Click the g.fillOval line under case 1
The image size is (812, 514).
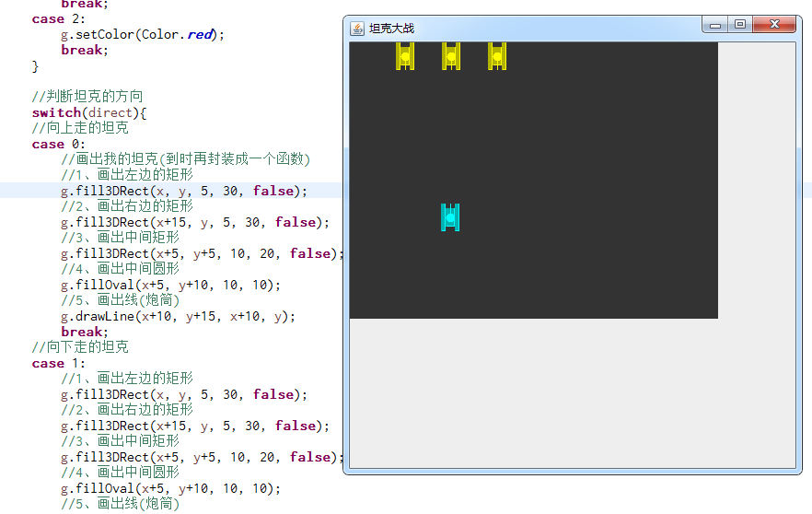pyautogui.click(x=170, y=488)
